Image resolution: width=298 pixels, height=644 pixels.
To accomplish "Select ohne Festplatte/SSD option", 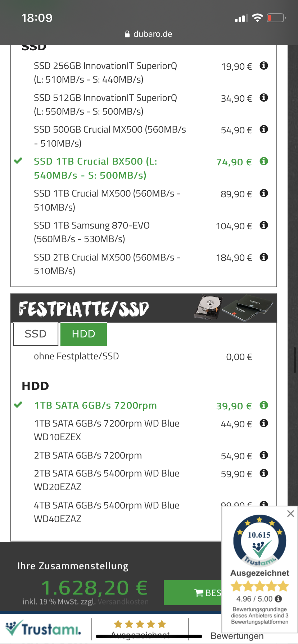I will pos(76,356).
